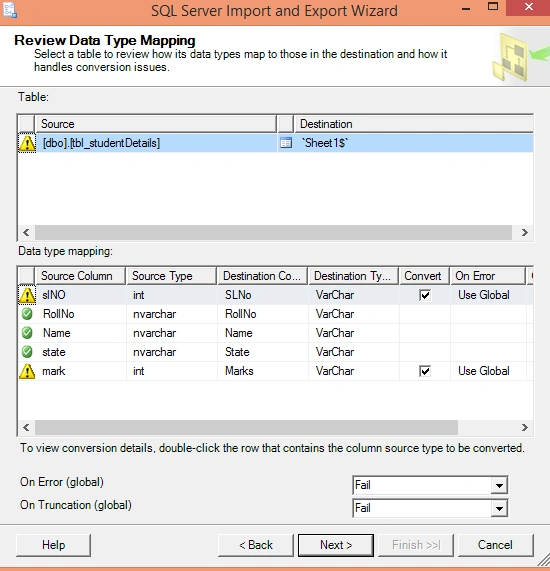
Task: Click the green check icon for state
Action: (x=27, y=352)
